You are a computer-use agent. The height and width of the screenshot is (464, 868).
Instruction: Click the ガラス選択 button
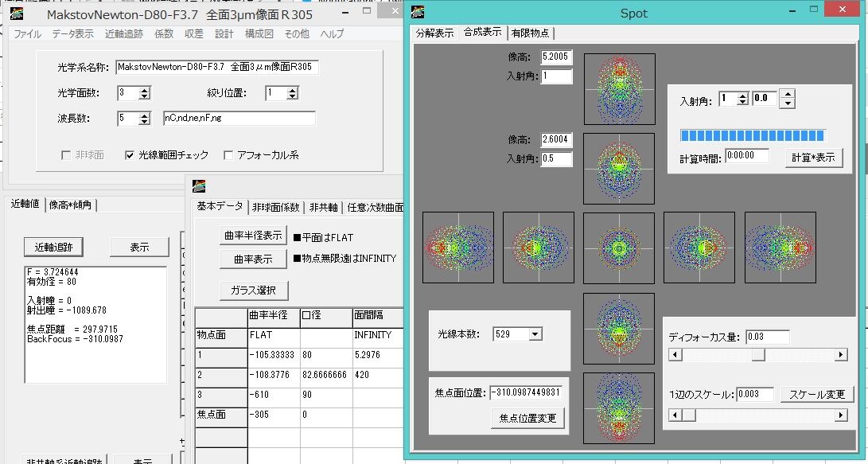[x=254, y=290]
